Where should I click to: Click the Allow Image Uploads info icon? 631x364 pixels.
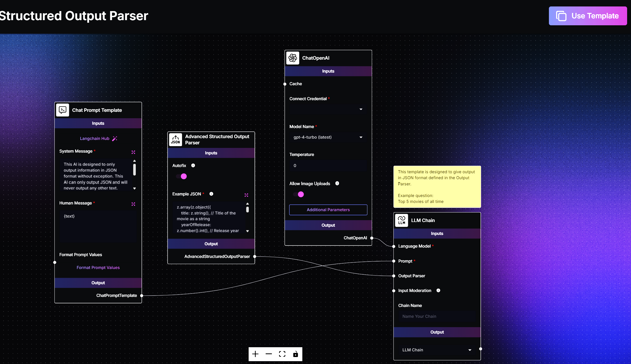[337, 183]
